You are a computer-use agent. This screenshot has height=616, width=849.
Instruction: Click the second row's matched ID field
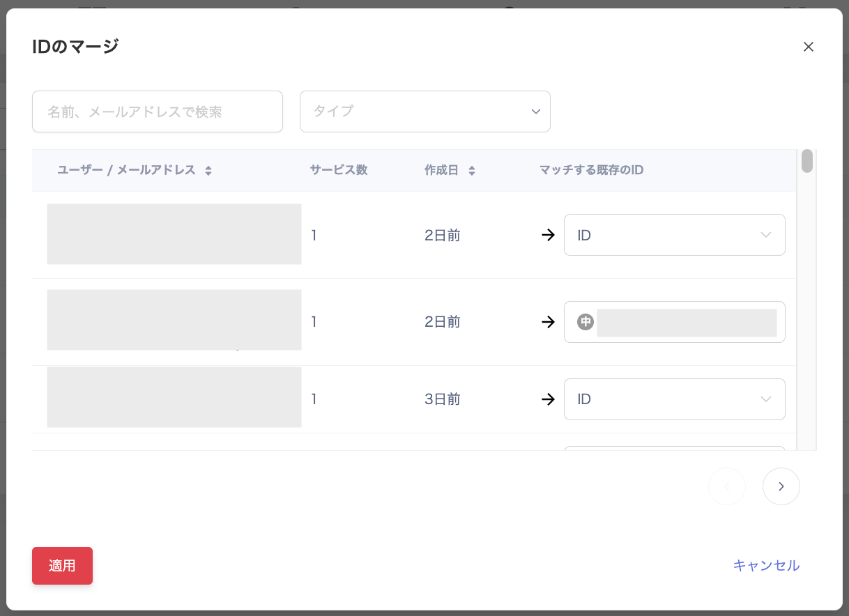click(x=687, y=322)
